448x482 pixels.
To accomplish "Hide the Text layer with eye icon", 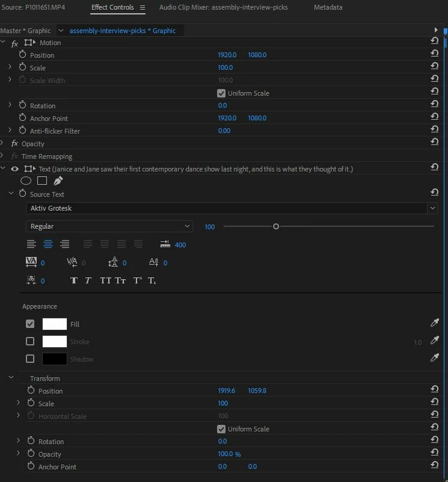I will point(15,168).
